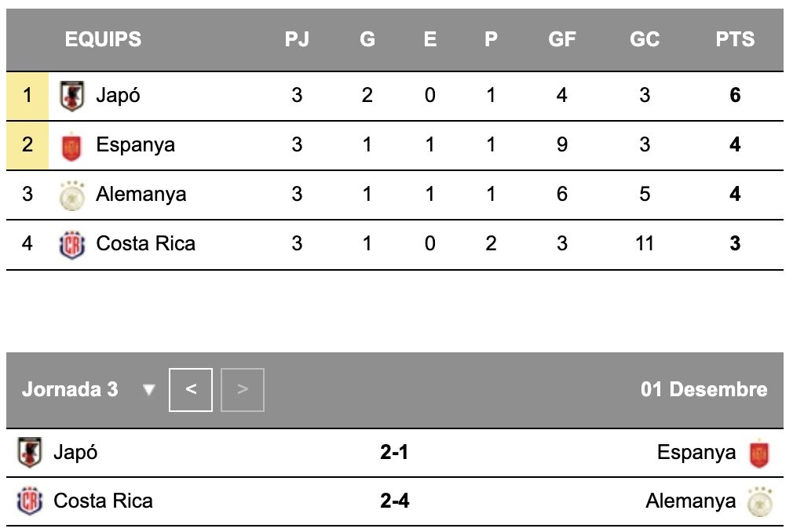Click the Costa Rica crest in standings
Screen dimensions: 793x532
[x=72, y=245]
